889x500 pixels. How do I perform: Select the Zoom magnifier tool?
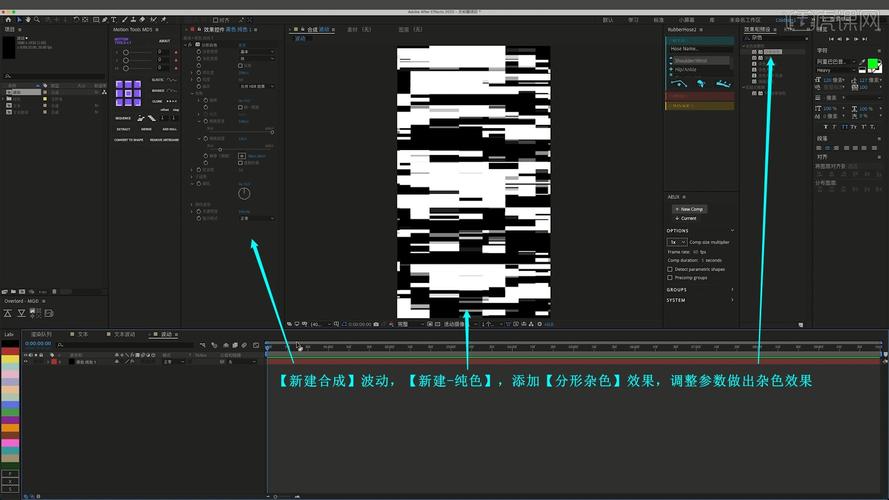[37, 20]
